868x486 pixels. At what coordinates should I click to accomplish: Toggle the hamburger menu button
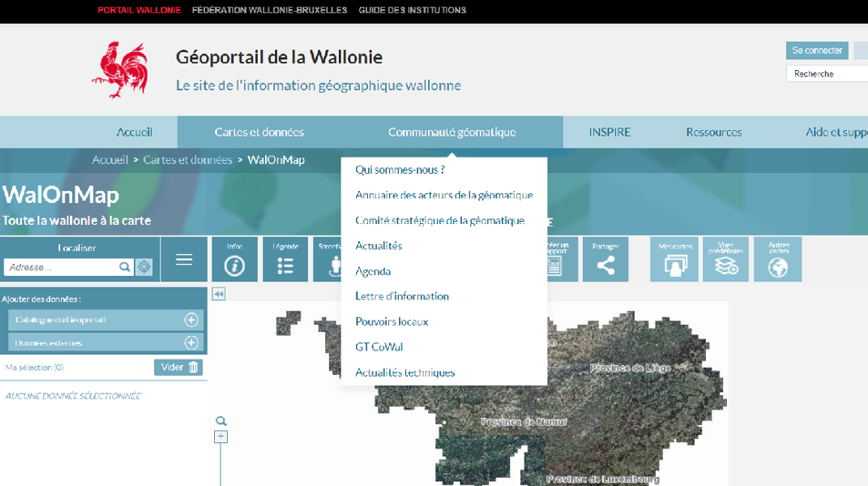[184, 260]
